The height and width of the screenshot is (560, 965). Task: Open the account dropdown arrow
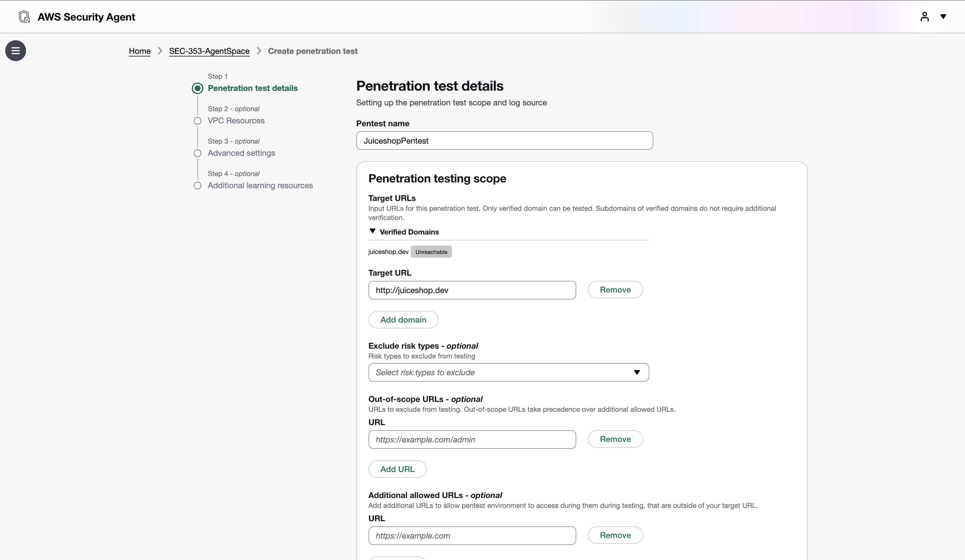[x=943, y=17]
